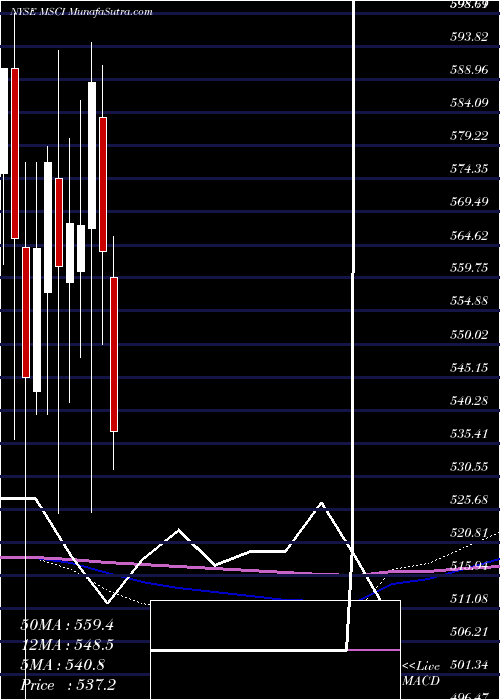500x700 pixels.
Task: Click the 5MA : 540.8 readout
Action: (x=62, y=665)
